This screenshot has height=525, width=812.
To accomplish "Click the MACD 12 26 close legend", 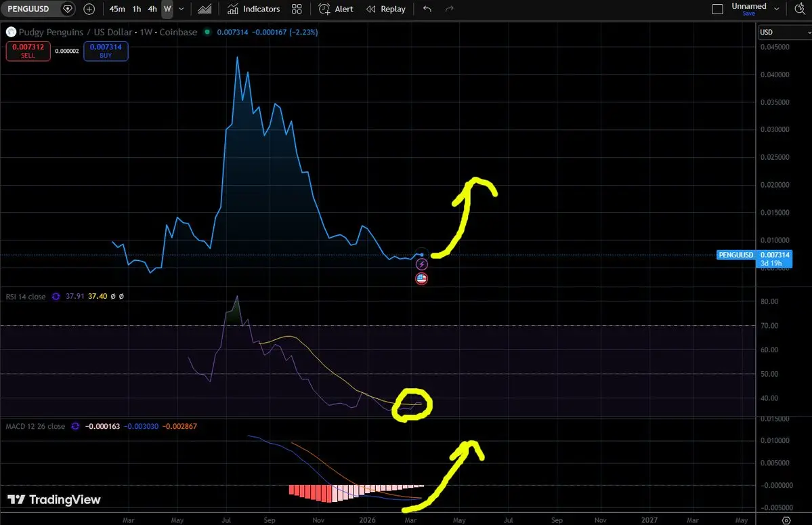I will (35, 427).
